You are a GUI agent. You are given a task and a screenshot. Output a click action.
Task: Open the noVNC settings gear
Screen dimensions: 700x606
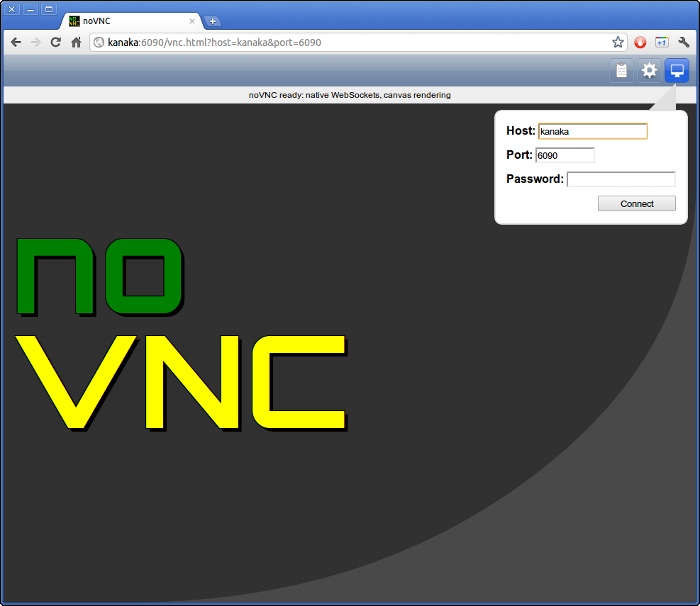(649, 71)
